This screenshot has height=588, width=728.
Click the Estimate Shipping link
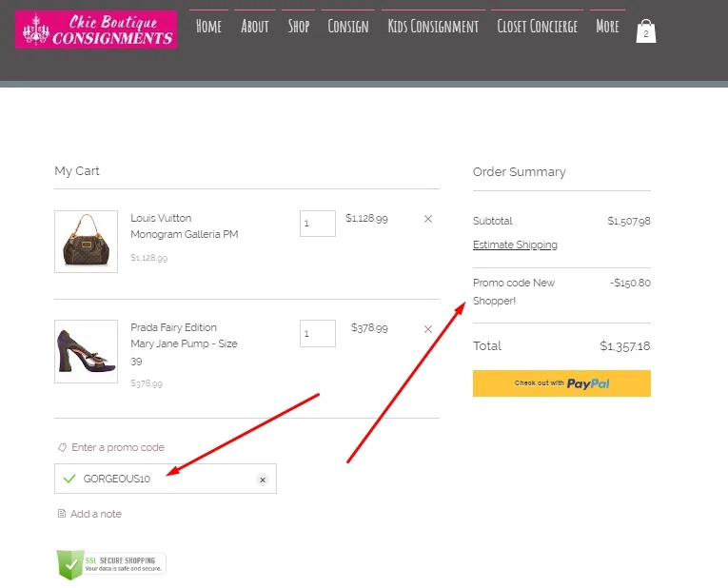pyautogui.click(x=515, y=245)
